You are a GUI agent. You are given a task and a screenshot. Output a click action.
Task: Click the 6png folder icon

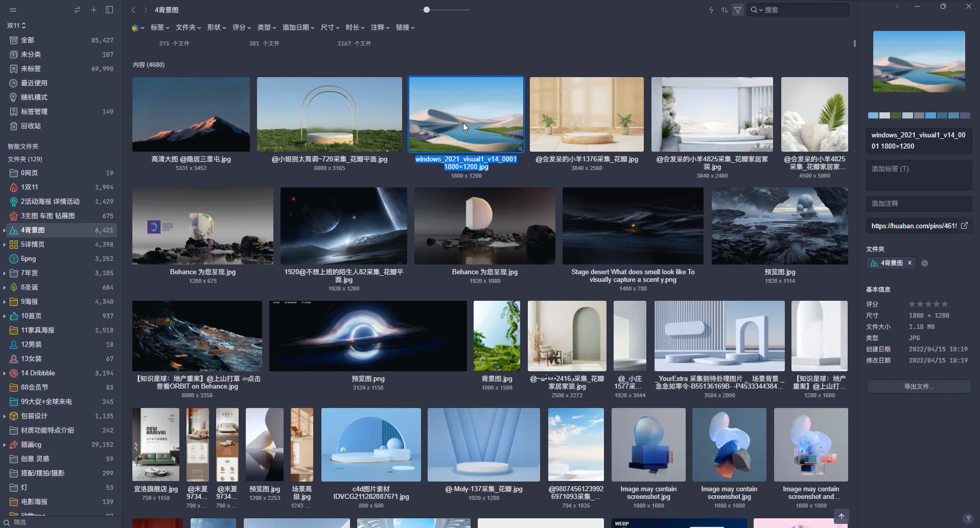click(14, 259)
